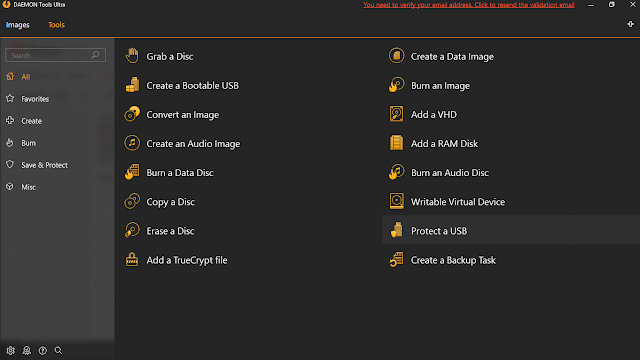This screenshot has width=640, height=360.
Task: Click the Search input field
Action: click(56, 55)
